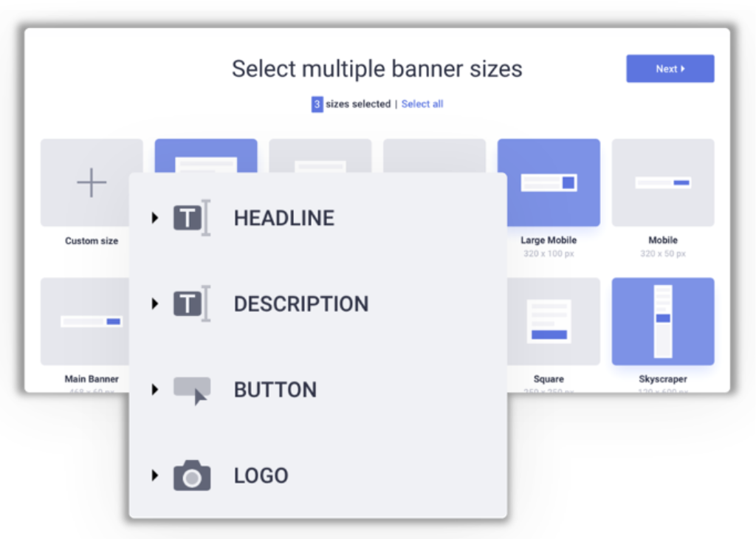
Task: Click the HEADLINE text tool icon
Action: pos(192,217)
